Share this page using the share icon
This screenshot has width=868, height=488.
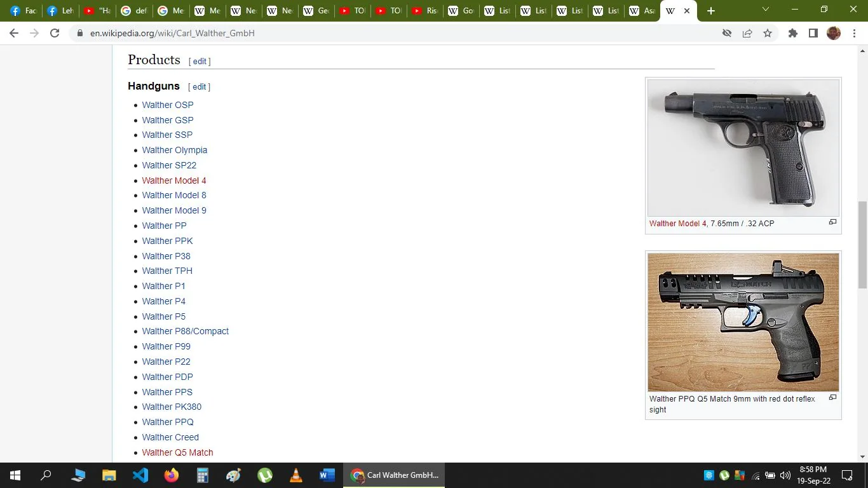747,33
